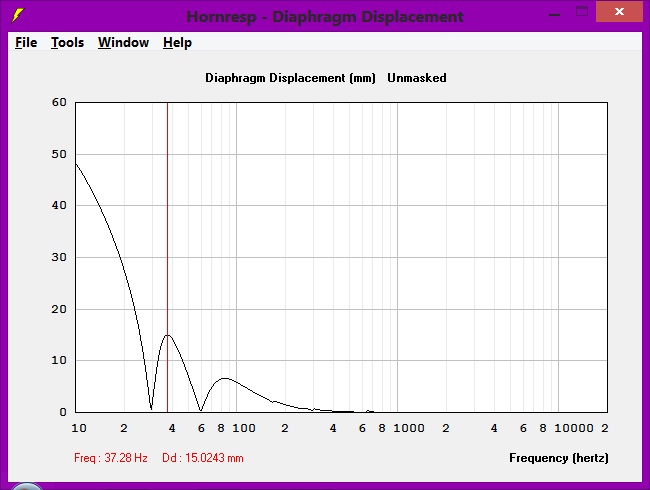Open the Tools menu

click(68, 42)
